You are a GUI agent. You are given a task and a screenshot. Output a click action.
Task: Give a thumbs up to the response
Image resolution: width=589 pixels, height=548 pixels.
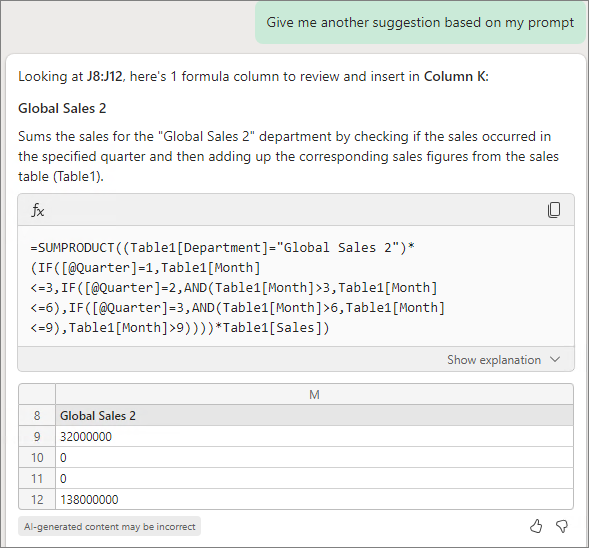tap(536, 526)
